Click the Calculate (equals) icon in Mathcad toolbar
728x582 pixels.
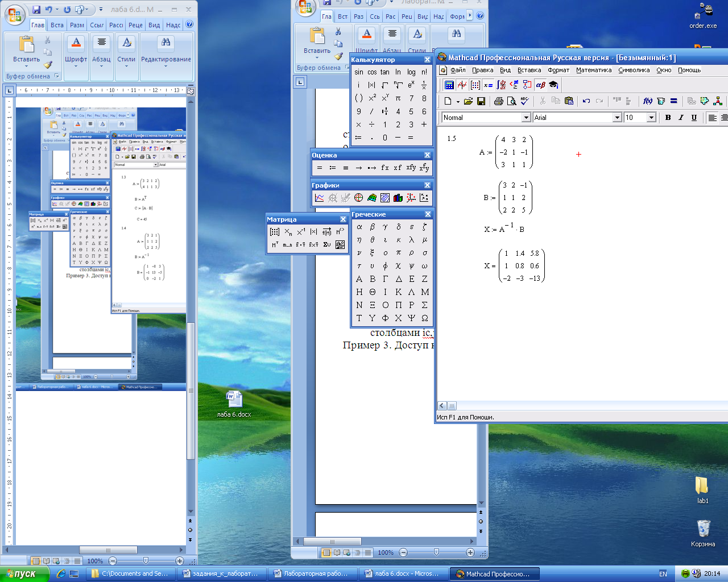click(x=674, y=101)
